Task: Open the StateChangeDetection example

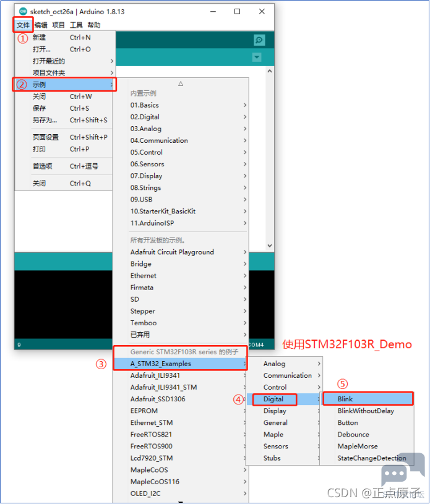Action: tap(368, 458)
